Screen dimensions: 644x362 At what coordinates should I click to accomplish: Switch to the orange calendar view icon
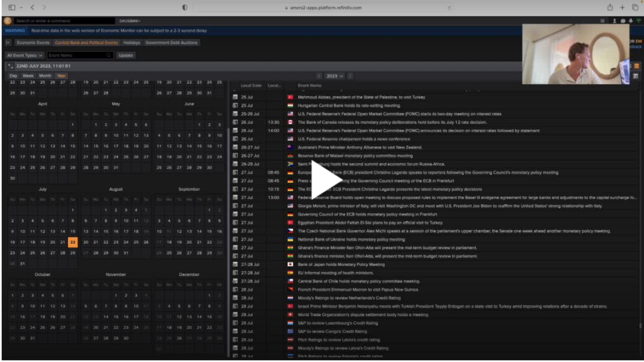pyautogui.click(x=636, y=66)
